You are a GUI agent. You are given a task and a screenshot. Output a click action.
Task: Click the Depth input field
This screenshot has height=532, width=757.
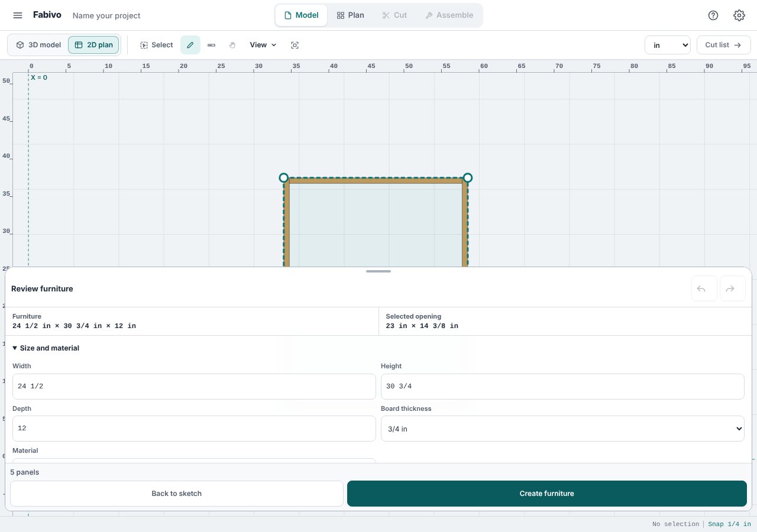[x=194, y=429]
